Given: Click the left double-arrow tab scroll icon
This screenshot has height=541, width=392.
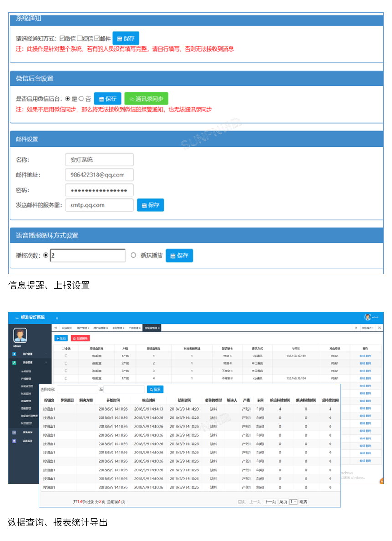Looking at the screenshot, I should 55,328.
